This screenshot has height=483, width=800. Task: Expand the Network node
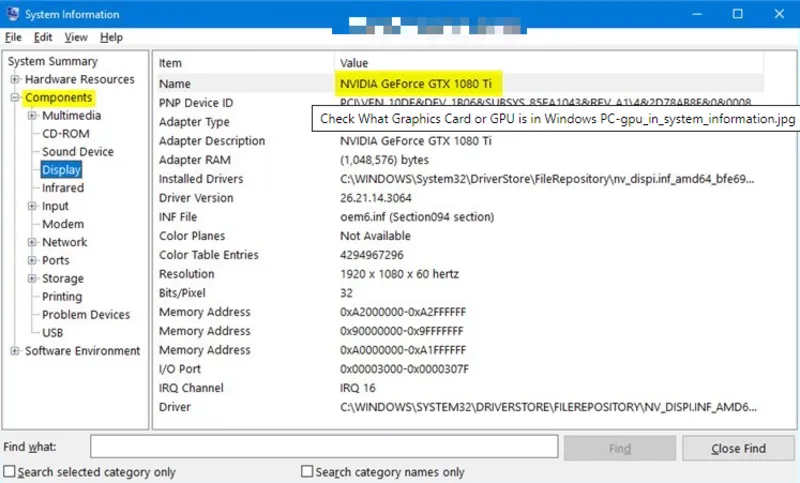coord(32,242)
